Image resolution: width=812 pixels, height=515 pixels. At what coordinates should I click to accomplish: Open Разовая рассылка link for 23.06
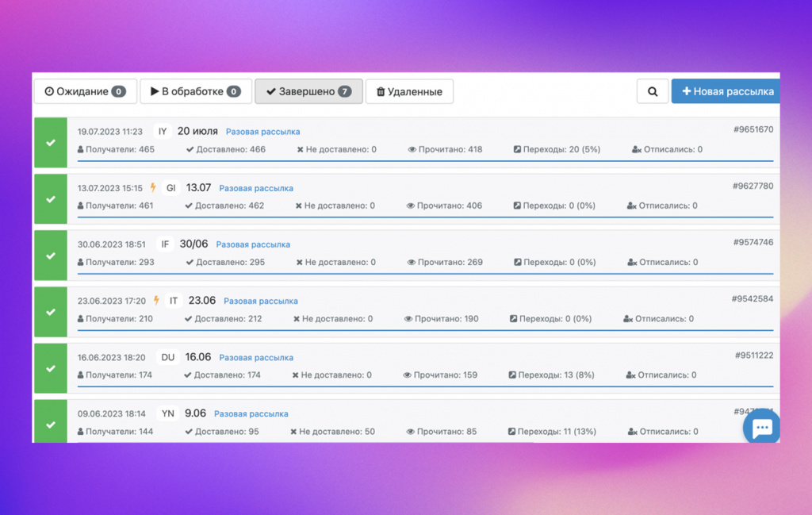260,301
